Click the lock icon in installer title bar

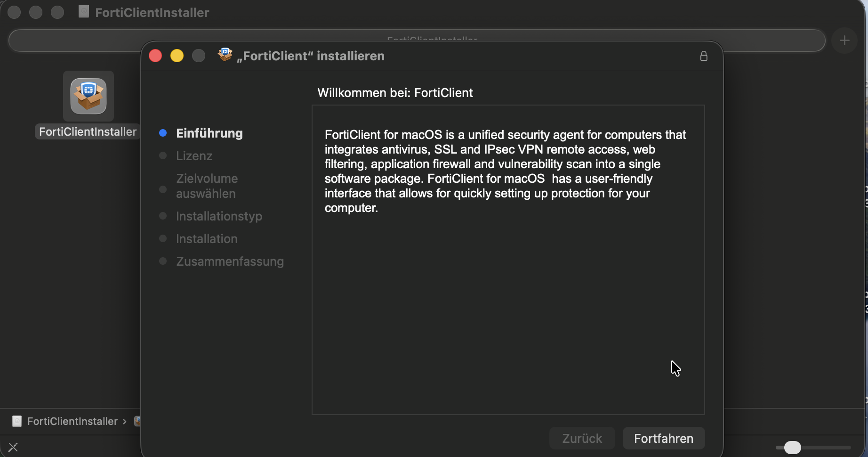coord(704,56)
